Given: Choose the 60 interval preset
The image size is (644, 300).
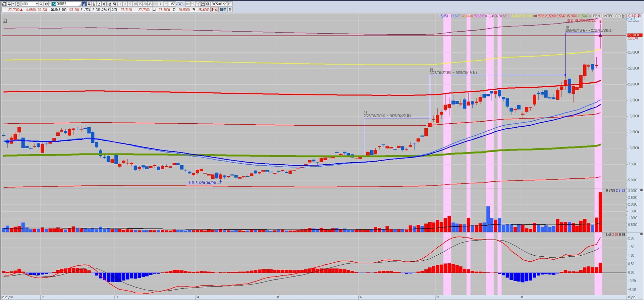Looking at the screenshot, I should (x=155, y=4).
